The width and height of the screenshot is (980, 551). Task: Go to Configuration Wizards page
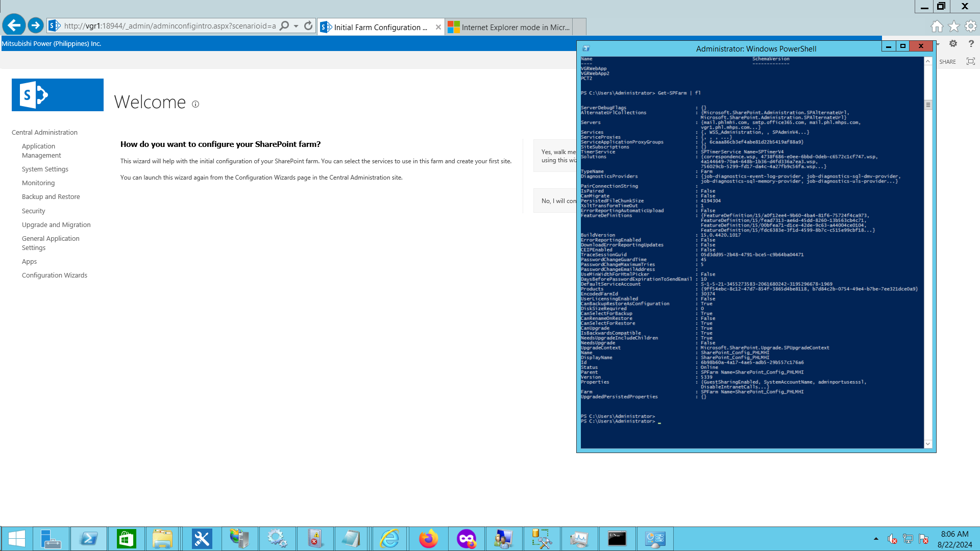point(55,275)
